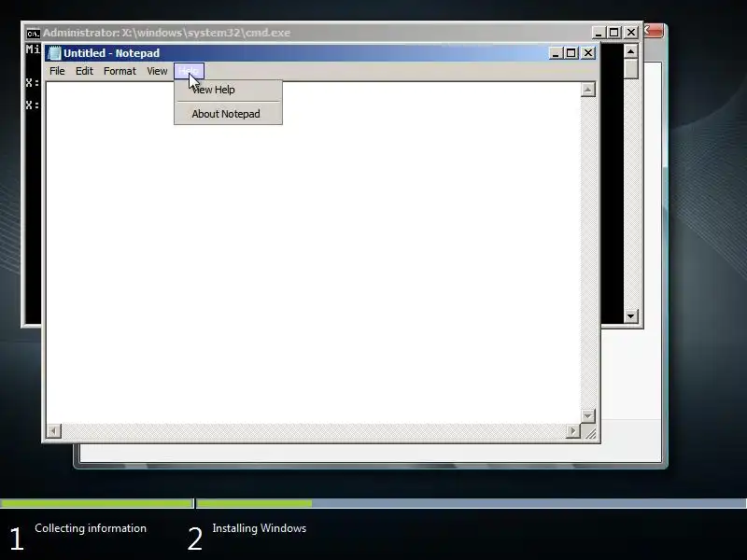Close the red Windows setup dialog behind

[653, 31]
